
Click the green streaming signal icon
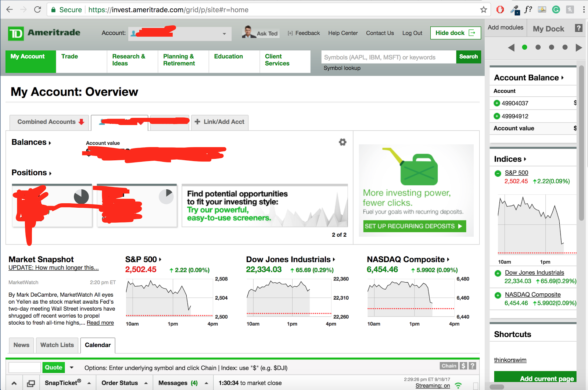tap(458, 385)
